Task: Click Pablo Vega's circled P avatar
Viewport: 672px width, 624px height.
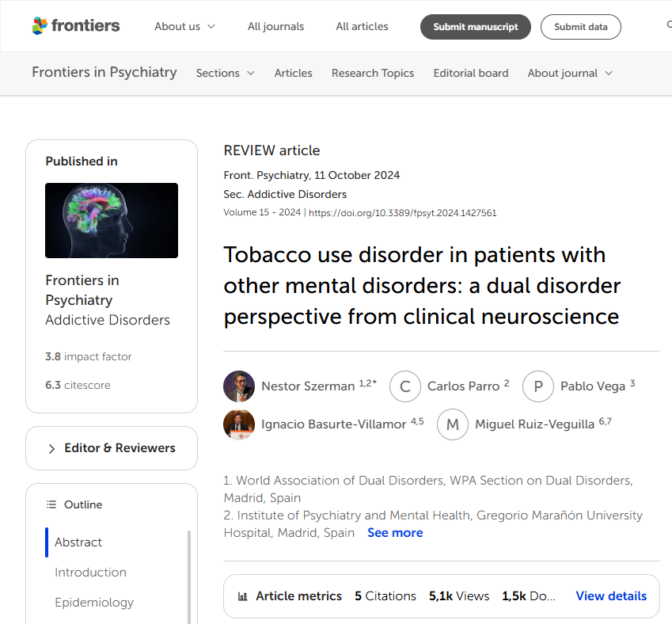Action: (x=538, y=386)
